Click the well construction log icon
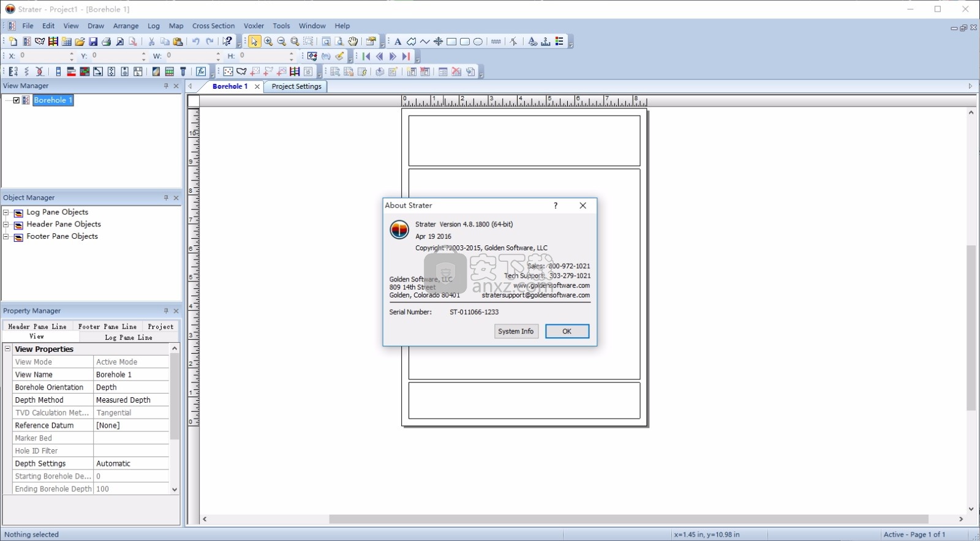This screenshot has width=980, height=541. click(x=183, y=72)
